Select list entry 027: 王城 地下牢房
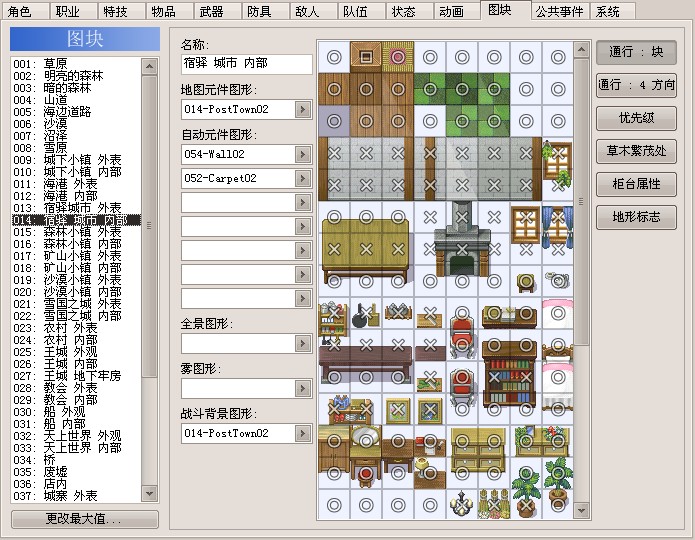Screen dimensions: 695x540 tap(77, 376)
